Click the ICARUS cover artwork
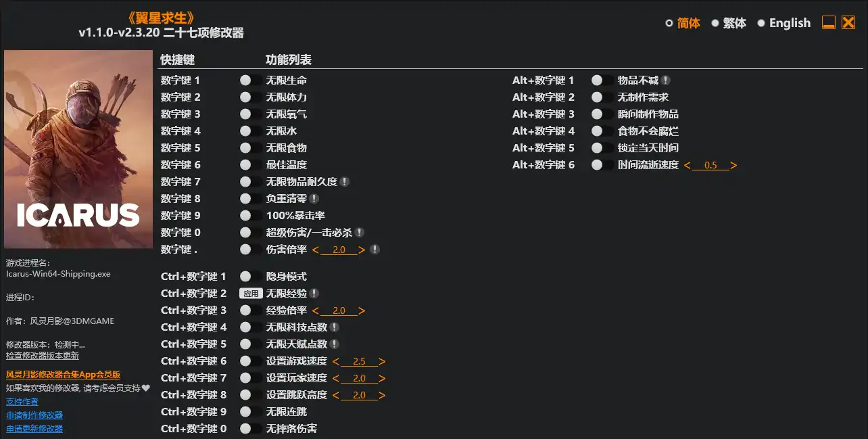This screenshot has width=868, height=439. 78,149
